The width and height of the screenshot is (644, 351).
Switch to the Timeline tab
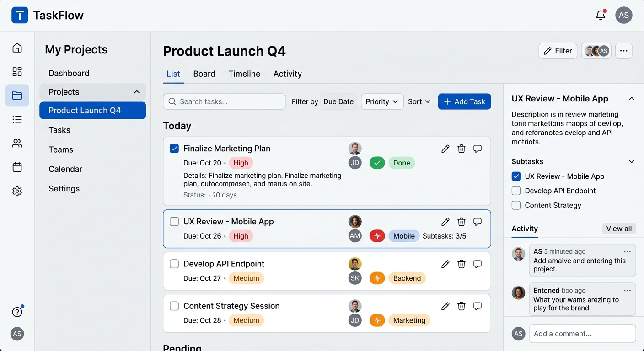point(244,74)
